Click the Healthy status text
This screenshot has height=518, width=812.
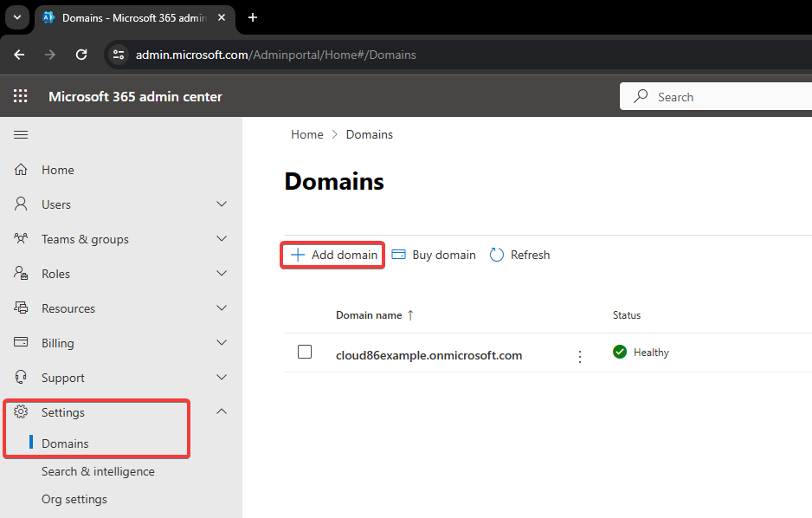(x=651, y=353)
